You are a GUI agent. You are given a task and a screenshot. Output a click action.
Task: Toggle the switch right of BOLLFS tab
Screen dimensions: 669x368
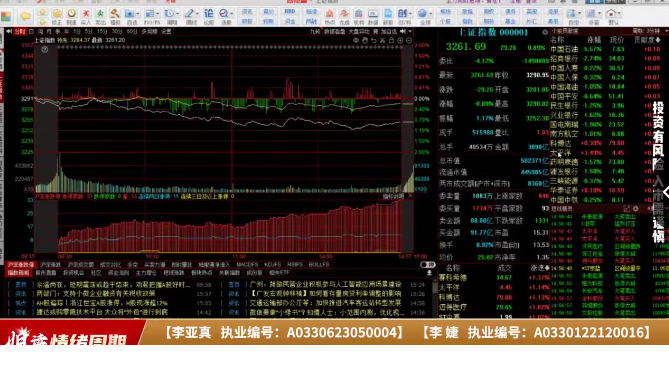427,265
